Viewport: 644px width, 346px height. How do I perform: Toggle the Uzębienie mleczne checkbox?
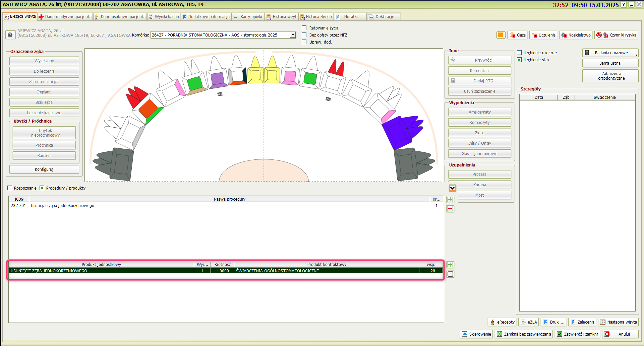[x=519, y=53]
